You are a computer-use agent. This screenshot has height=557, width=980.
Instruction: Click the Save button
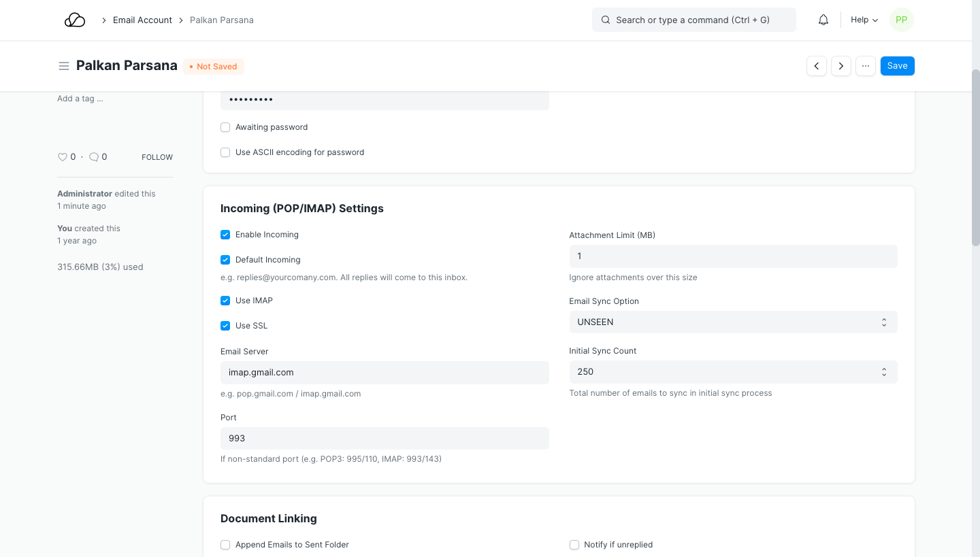pos(897,66)
